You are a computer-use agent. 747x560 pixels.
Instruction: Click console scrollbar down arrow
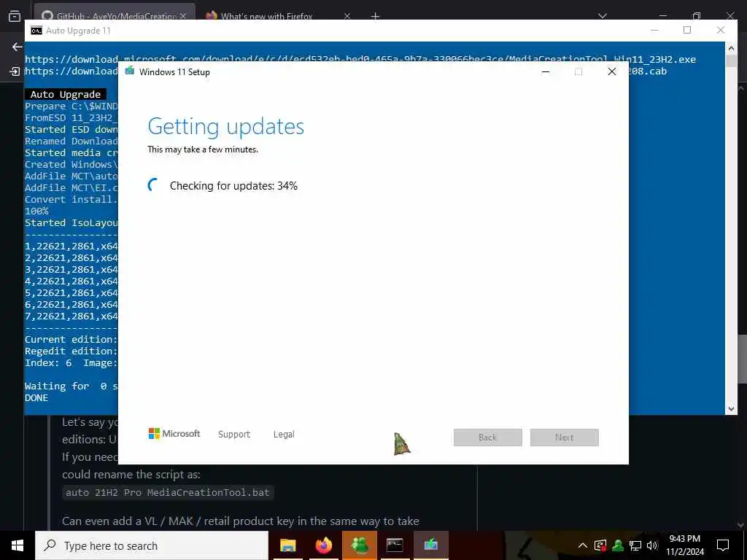pos(731,408)
